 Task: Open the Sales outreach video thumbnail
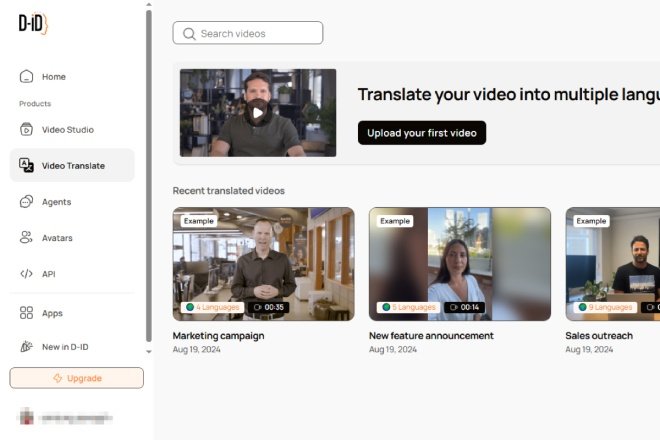click(613, 264)
